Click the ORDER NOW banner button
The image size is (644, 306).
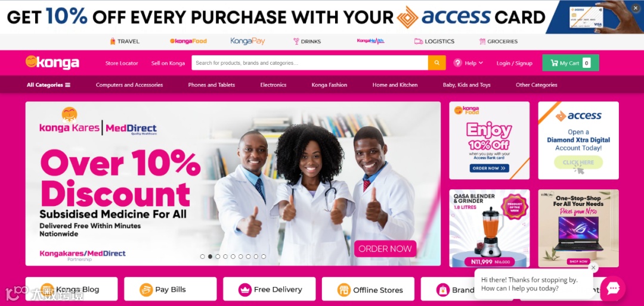coord(385,249)
